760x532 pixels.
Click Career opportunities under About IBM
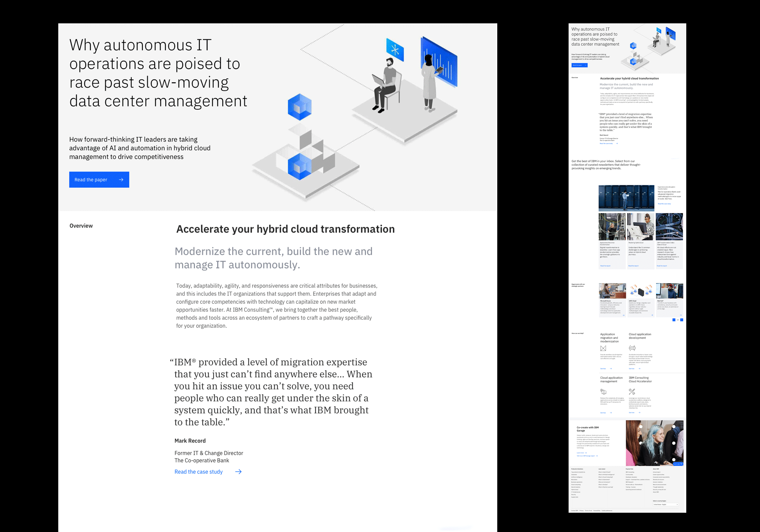click(x=659, y=475)
